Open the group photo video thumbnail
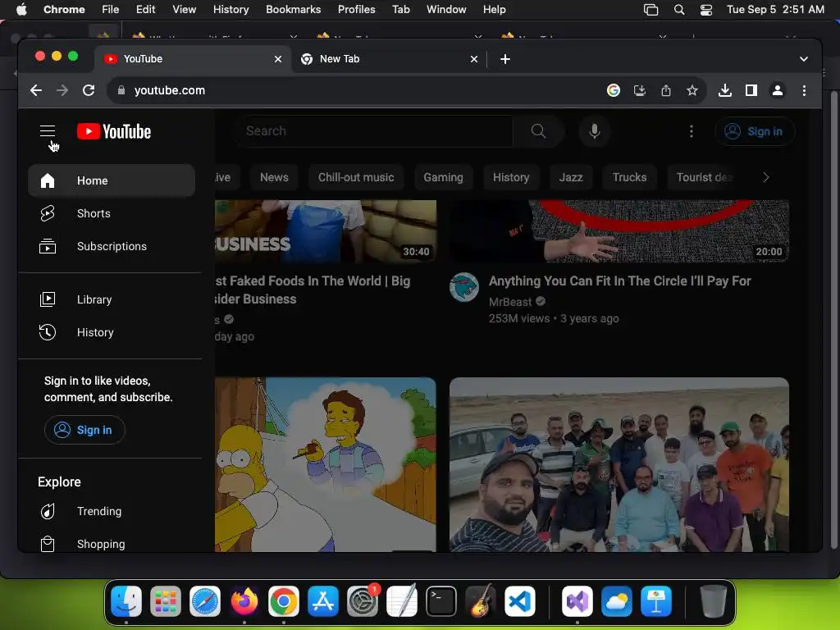This screenshot has height=630, width=840. coord(619,464)
